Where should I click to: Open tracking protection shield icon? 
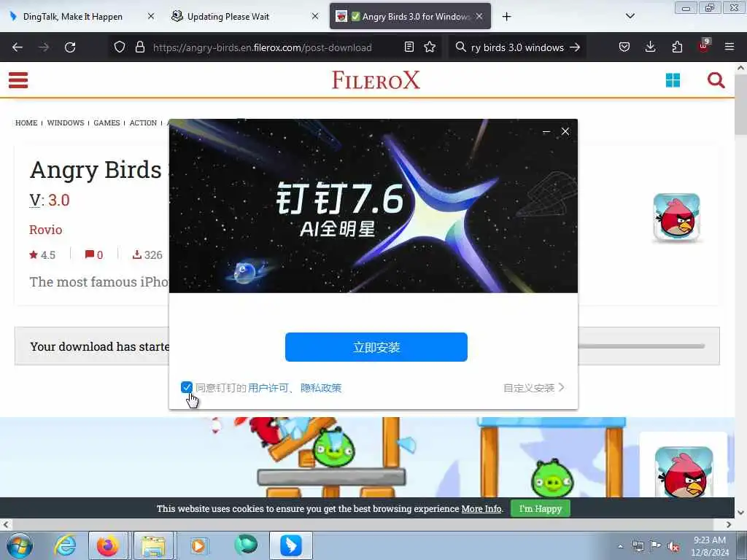pyautogui.click(x=120, y=47)
